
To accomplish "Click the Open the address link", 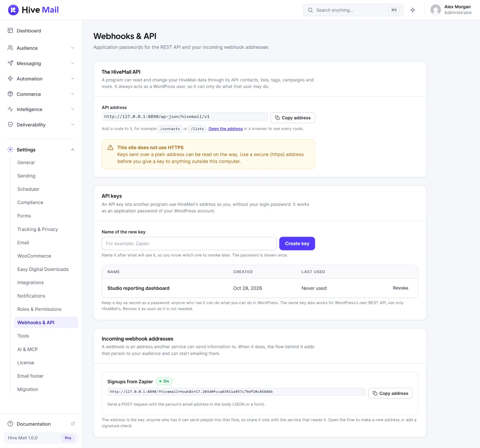I will (x=226, y=129).
